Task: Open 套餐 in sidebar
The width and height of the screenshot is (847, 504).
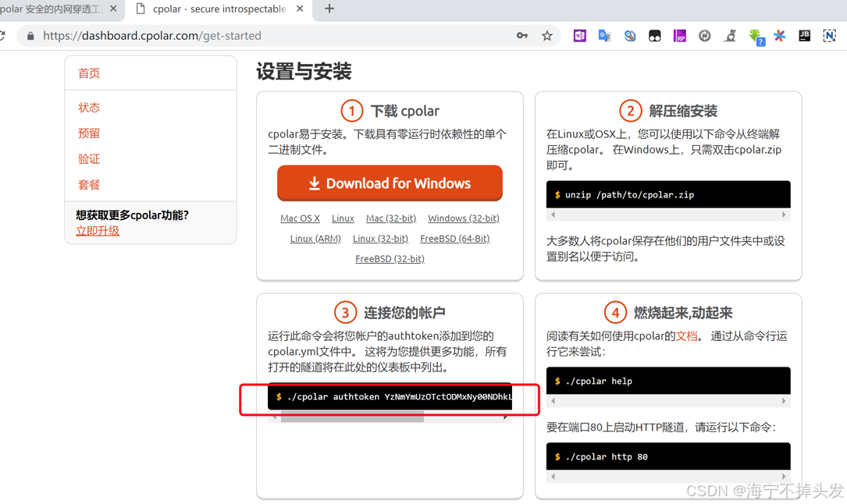Action: [89, 185]
